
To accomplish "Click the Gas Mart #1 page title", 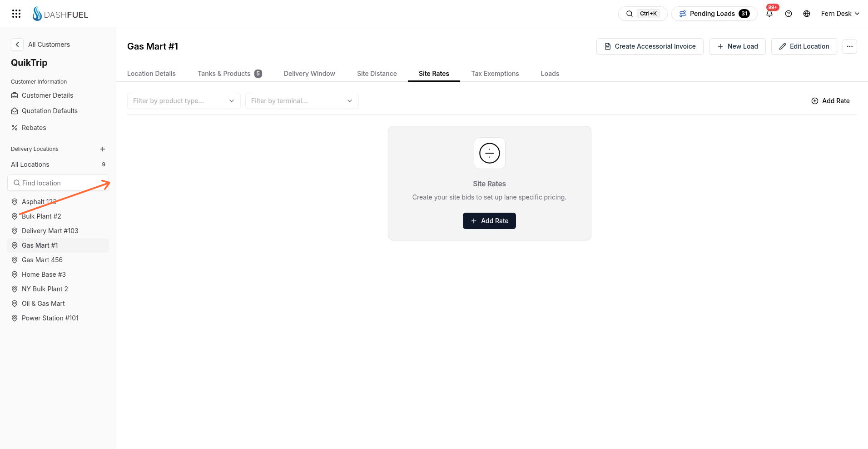I will click(x=153, y=46).
